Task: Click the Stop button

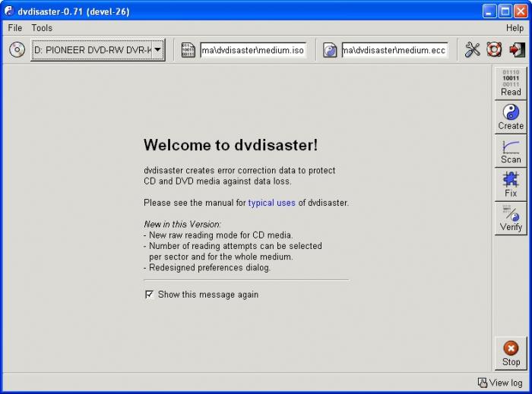Action: coord(511,354)
